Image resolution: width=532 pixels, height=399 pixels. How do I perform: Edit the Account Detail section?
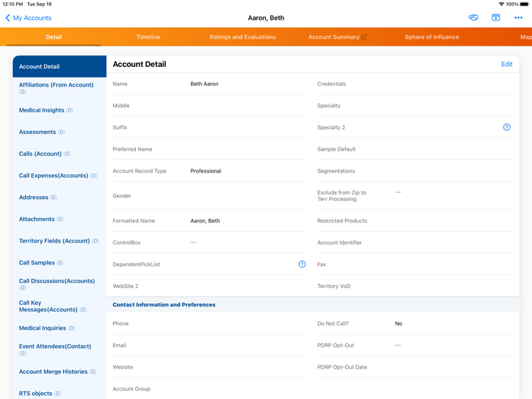click(x=507, y=64)
